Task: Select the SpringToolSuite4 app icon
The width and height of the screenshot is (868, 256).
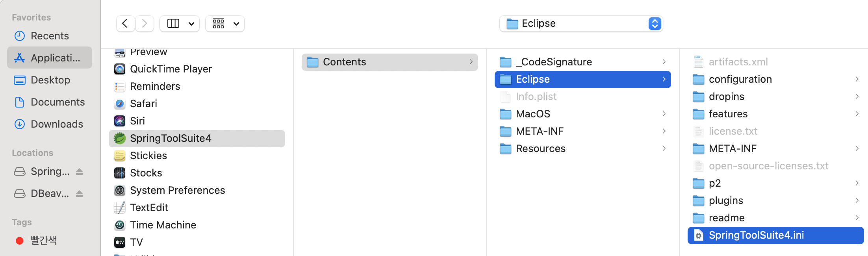Action: coord(120,138)
